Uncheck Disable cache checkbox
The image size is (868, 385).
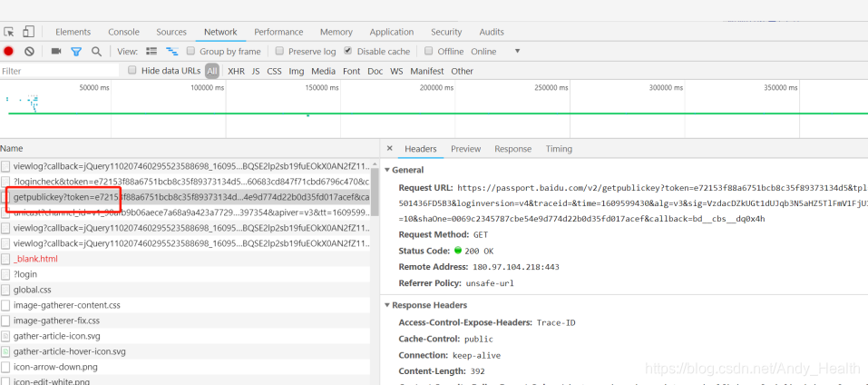[347, 51]
